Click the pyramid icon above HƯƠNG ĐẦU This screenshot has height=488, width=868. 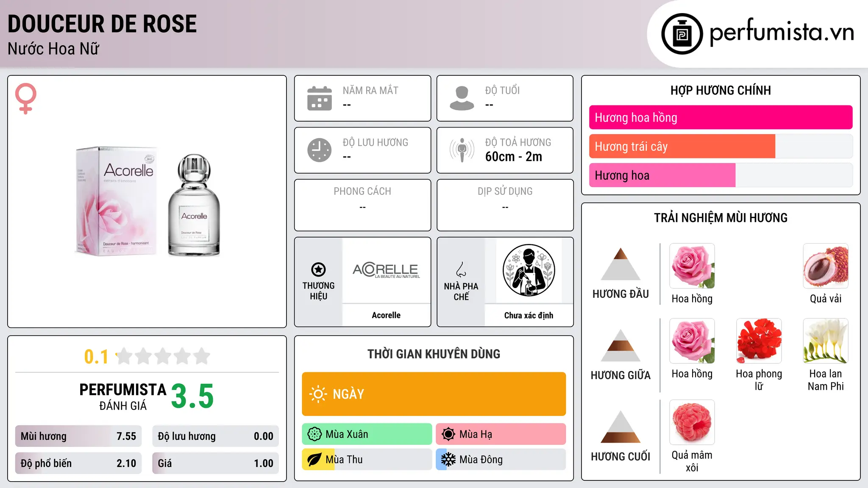coord(620,264)
